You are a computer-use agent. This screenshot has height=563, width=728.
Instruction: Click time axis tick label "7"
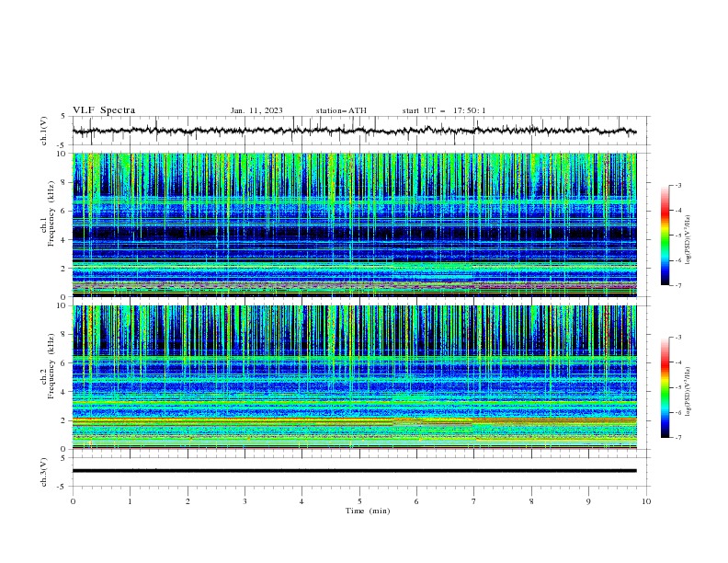[x=474, y=501]
